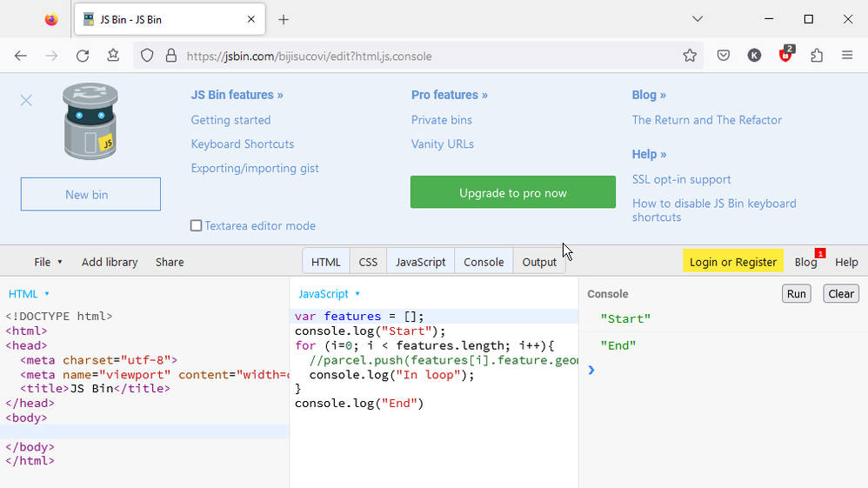
Task: Click Upgrade to pro now button
Action: pyautogui.click(x=512, y=192)
